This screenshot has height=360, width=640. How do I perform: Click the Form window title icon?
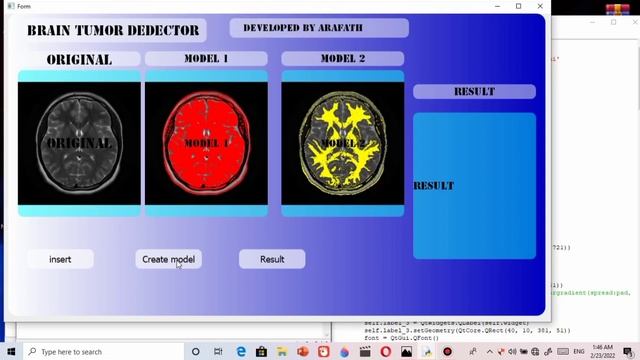11,6
